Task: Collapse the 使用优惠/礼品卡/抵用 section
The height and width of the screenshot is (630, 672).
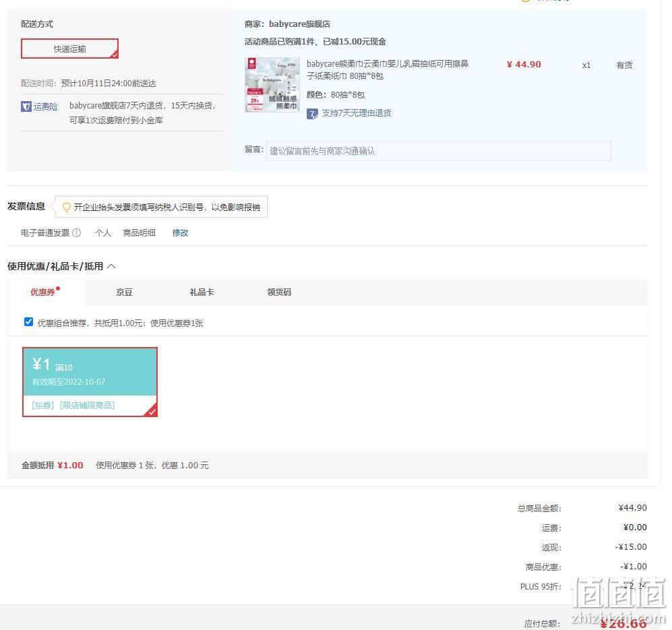Action: 111,266
